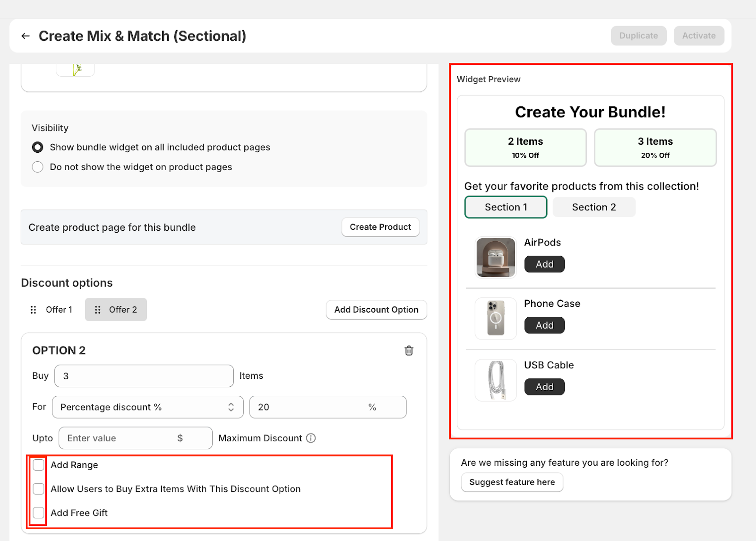
Task: Select the 3 Items 20% Off tier
Action: [655, 148]
